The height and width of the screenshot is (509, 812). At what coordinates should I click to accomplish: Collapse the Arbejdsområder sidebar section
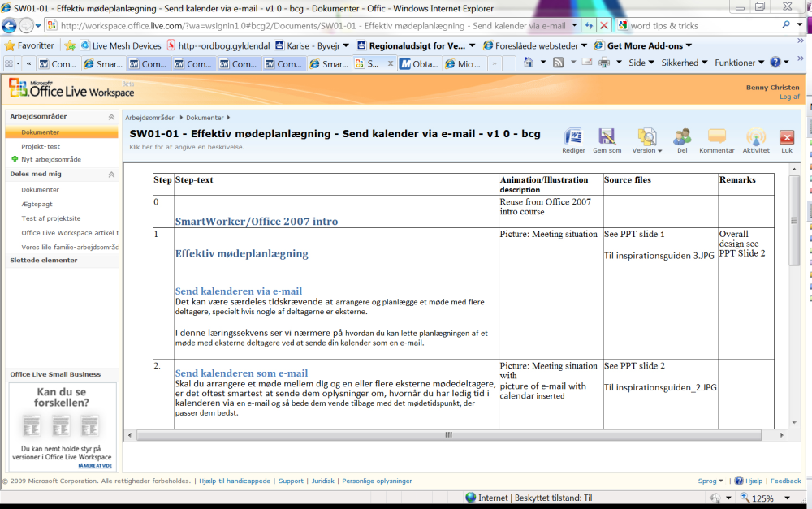pyautogui.click(x=111, y=117)
